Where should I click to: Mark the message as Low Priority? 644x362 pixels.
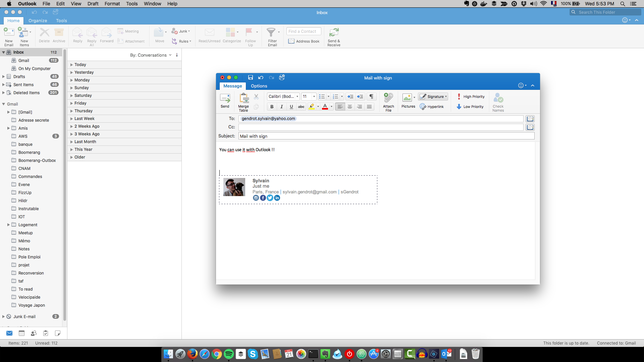pyautogui.click(x=470, y=107)
